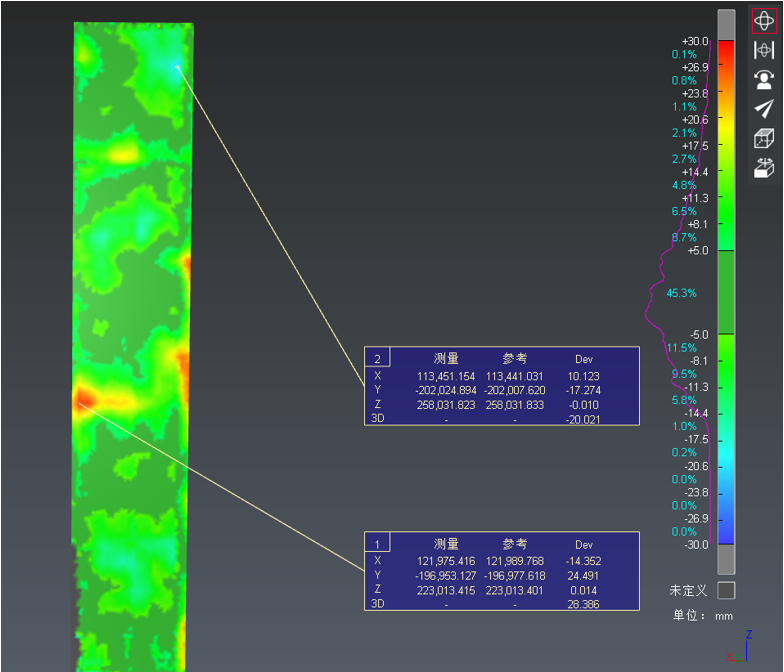
Task: Click the +14.4 scale label
Action: coord(695,172)
